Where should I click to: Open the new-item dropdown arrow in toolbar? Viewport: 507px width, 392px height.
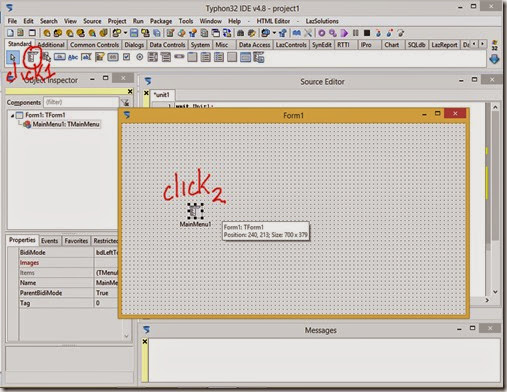click(125, 33)
